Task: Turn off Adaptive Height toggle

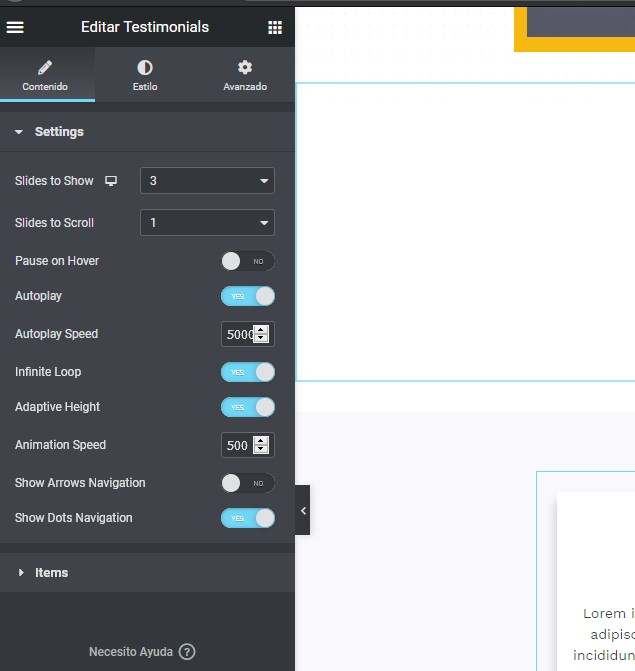Action: click(248, 407)
